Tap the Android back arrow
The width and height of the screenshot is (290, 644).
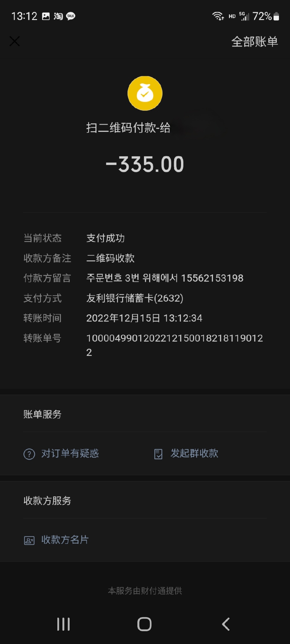click(x=226, y=624)
